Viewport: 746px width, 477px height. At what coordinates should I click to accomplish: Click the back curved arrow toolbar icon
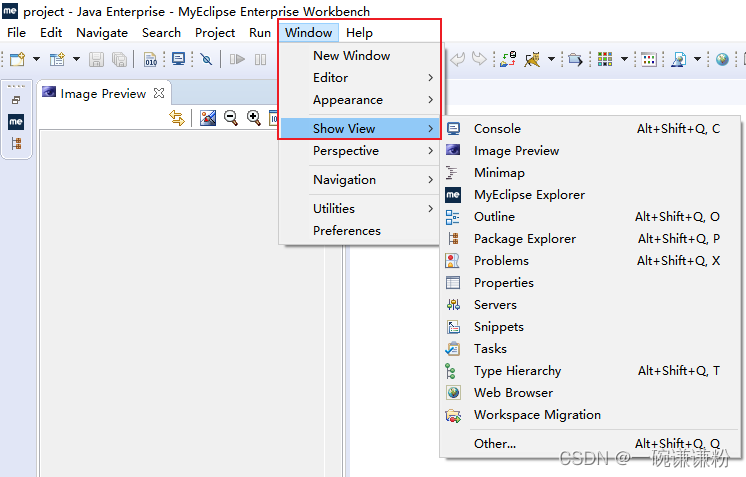(458, 59)
